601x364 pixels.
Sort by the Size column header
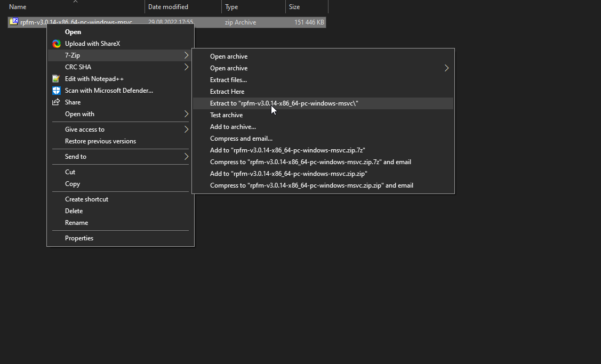(x=307, y=7)
